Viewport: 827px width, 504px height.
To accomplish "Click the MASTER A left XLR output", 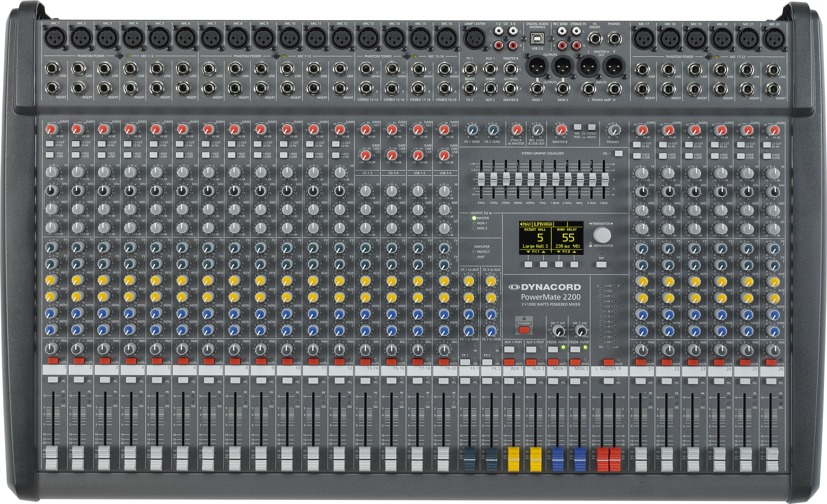I will coord(588,66).
